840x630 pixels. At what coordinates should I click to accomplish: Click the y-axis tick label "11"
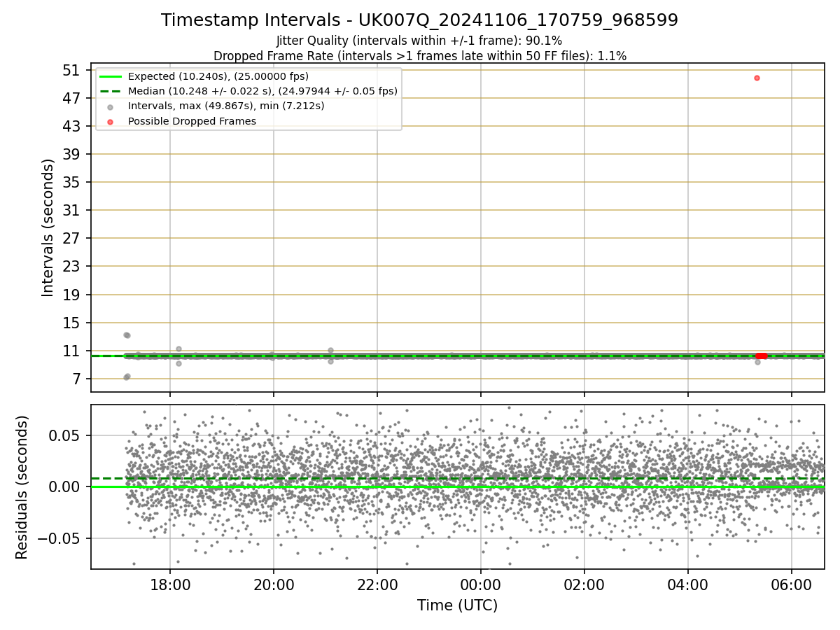[x=71, y=351]
